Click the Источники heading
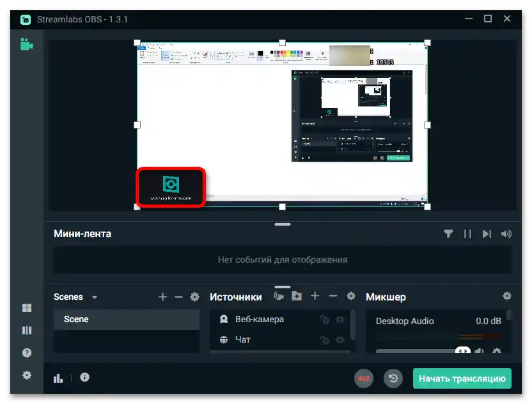Image resolution: width=532 pixels, height=404 pixels. tap(236, 297)
